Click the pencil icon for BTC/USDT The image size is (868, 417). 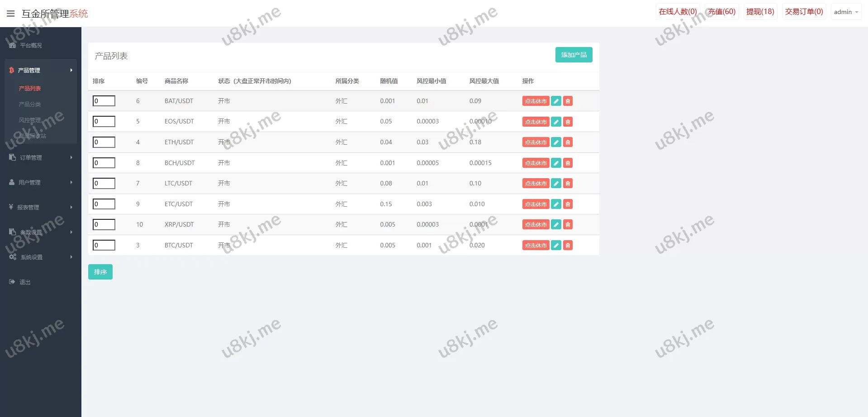[x=556, y=245]
